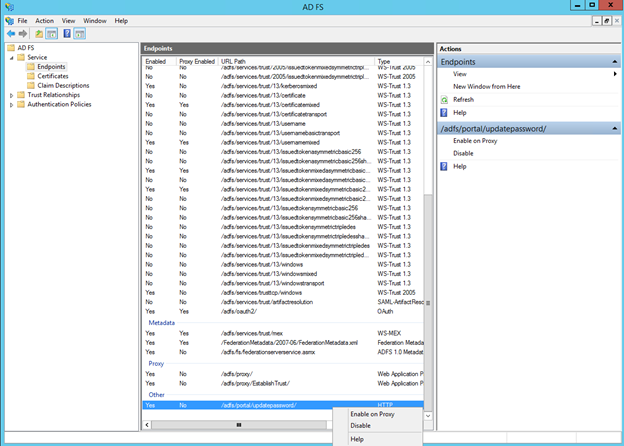The width and height of the screenshot is (624, 446).
Task: Click the Other group heading
Action: 156,395
